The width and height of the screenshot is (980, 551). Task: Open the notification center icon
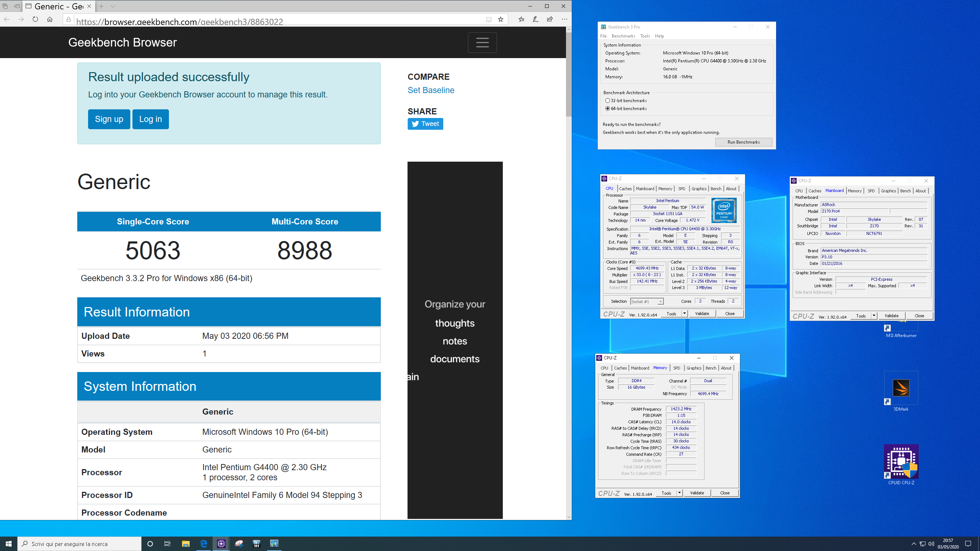pyautogui.click(x=968, y=544)
